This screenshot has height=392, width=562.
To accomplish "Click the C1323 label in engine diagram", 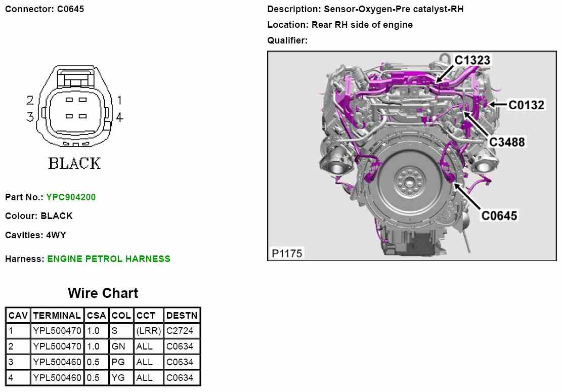I will (472, 61).
